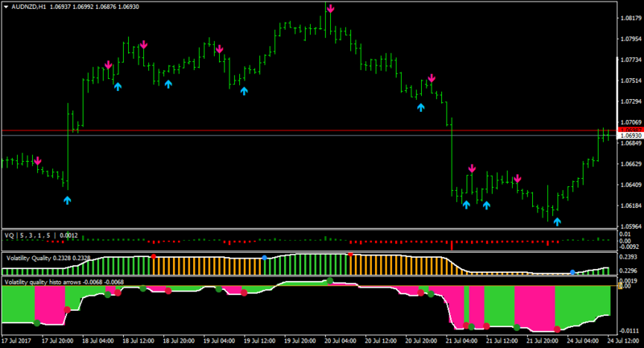Click the first red dot on the Volatility Quality line
This screenshot has height=348, width=644.
pos(153,256)
